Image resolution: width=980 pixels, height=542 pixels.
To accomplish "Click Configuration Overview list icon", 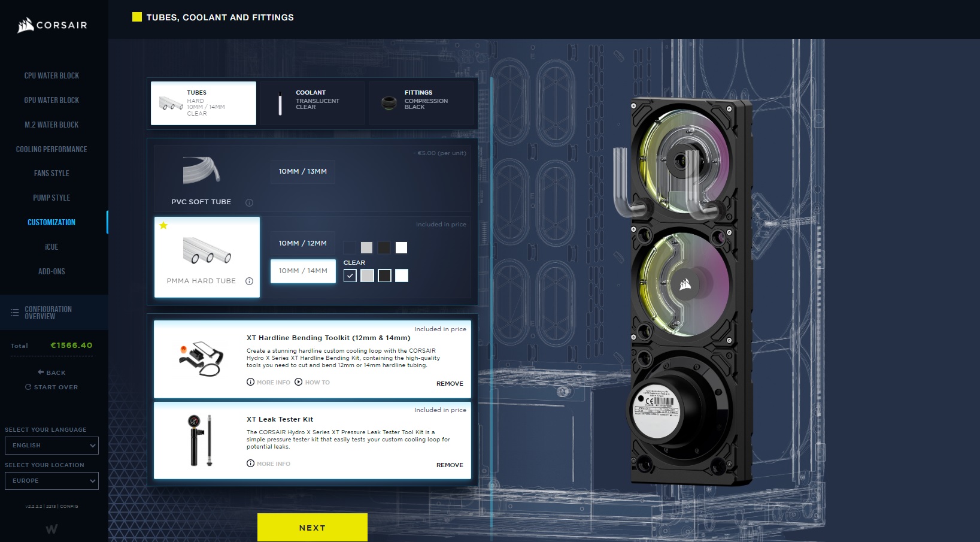I will [14, 313].
